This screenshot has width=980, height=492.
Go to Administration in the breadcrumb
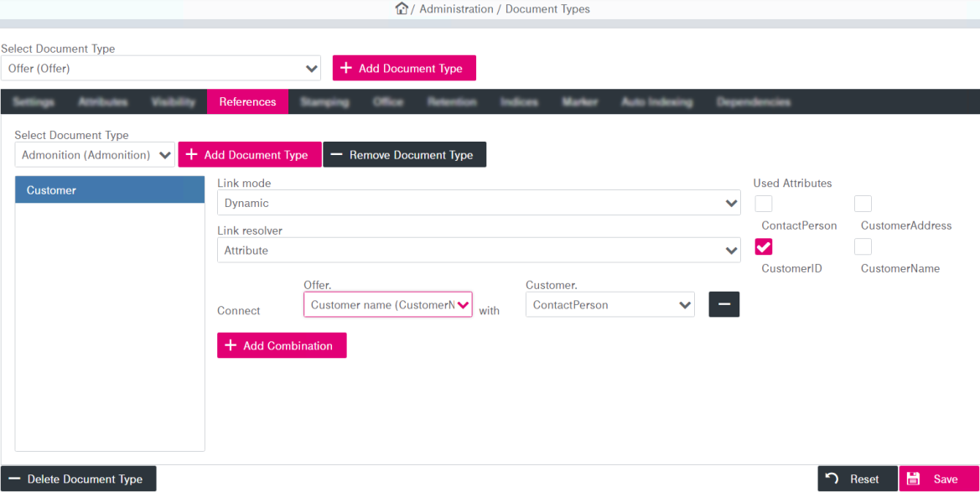tap(456, 8)
